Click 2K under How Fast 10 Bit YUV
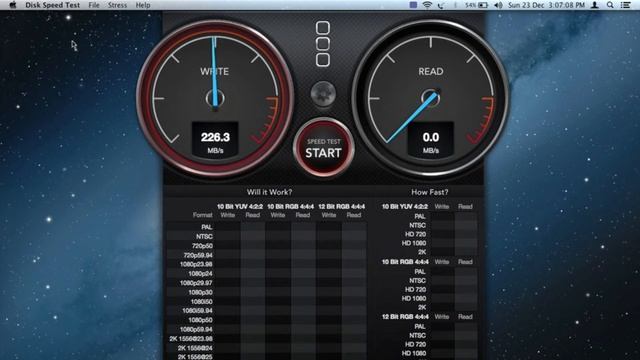Viewport: 640px width, 360px height. [x=422, y=252]
